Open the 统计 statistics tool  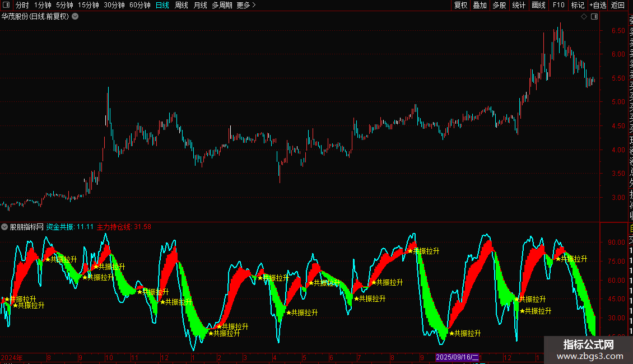coord(519,5)
